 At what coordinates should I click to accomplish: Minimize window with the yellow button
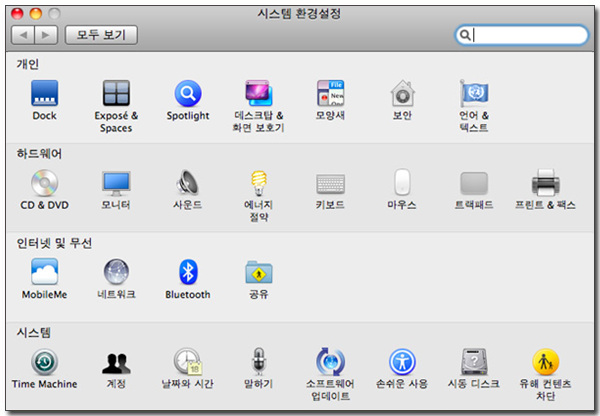[36, 14]
